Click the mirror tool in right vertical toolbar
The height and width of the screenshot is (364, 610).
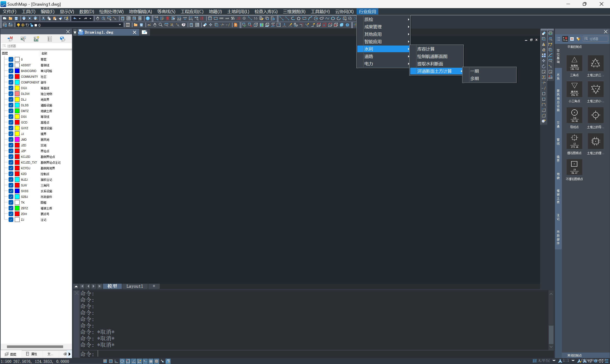(x=544, y=44)
